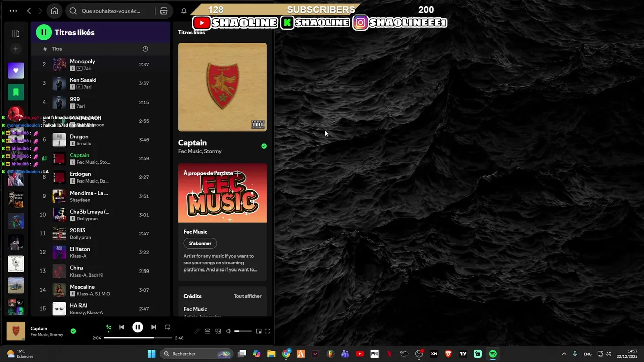Pause with the bottom-bar play control
The image size is (644, 362).
(x=138, y=327)
